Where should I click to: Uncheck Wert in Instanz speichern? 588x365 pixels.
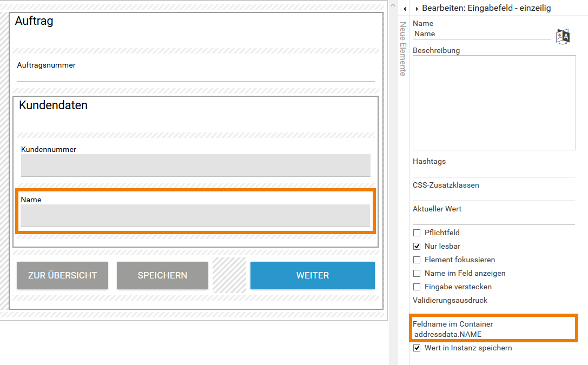(x=417, y=348)
